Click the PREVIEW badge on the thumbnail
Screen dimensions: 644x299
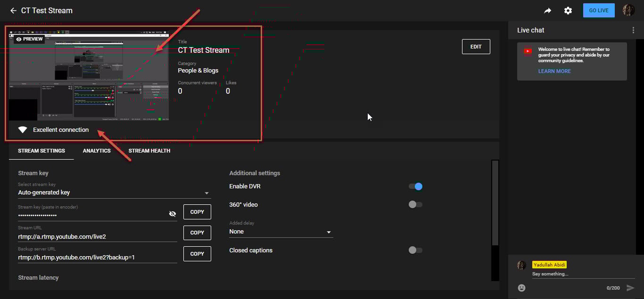(x=29, y=39)
